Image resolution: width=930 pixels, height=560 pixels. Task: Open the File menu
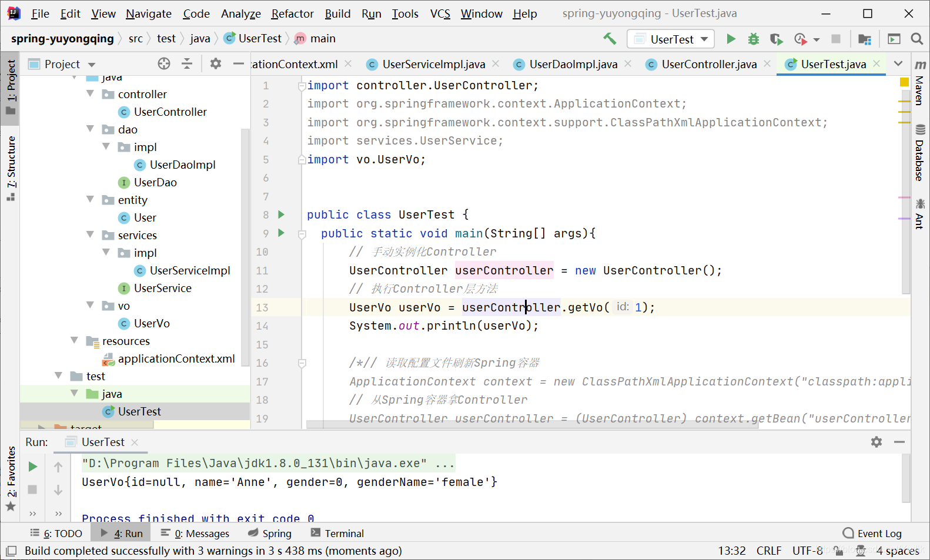(x=40, y=14)
